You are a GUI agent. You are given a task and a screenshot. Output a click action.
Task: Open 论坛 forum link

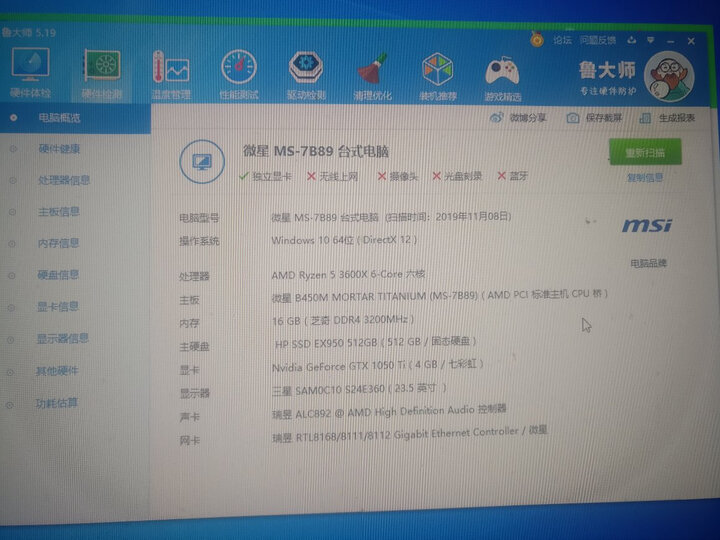562,40
